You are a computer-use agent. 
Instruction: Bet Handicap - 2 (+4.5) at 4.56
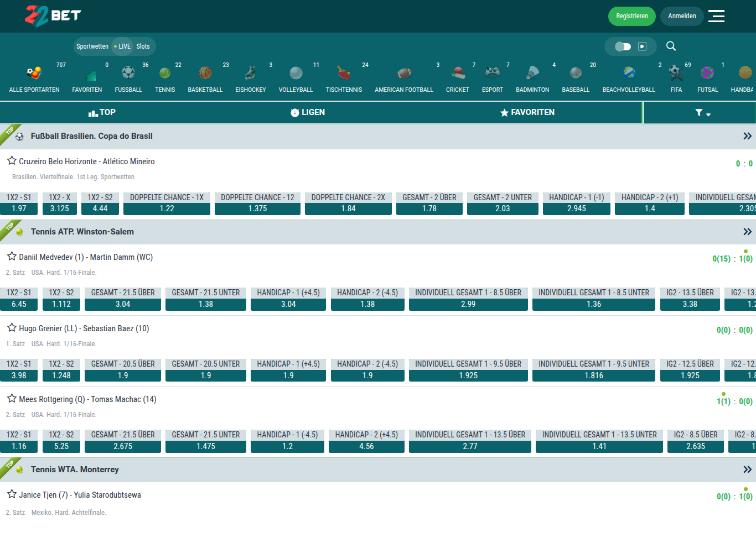coord(366,446)
